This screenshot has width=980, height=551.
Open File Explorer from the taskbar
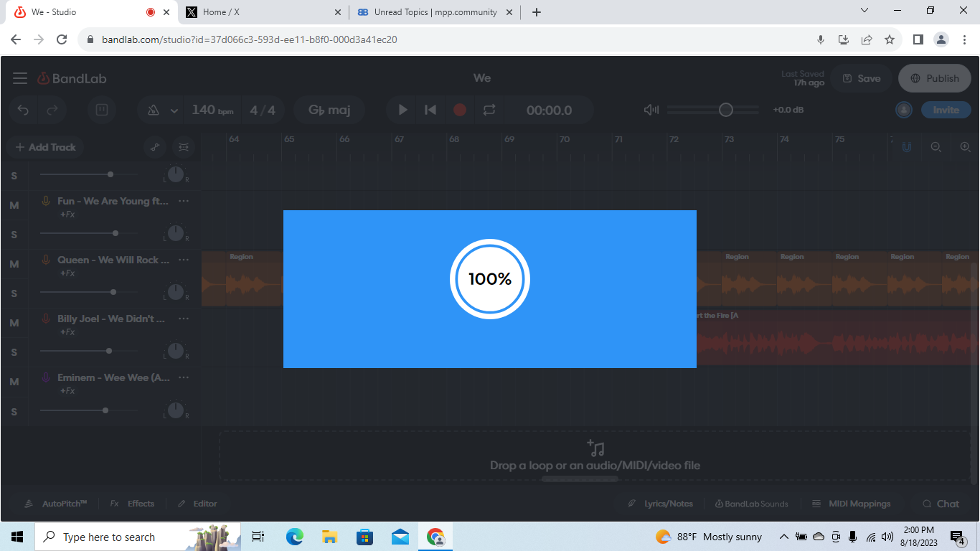click(x=329, y=537)
